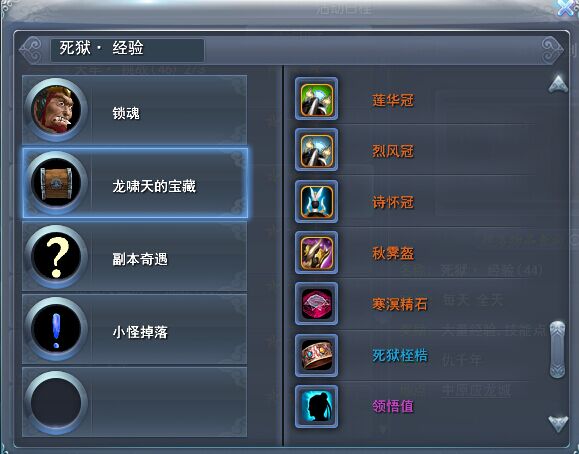This screenshot has height=454, width=579.
Task: Click the 死狱桎梏 bracelet icon
Action: (316, 355)
